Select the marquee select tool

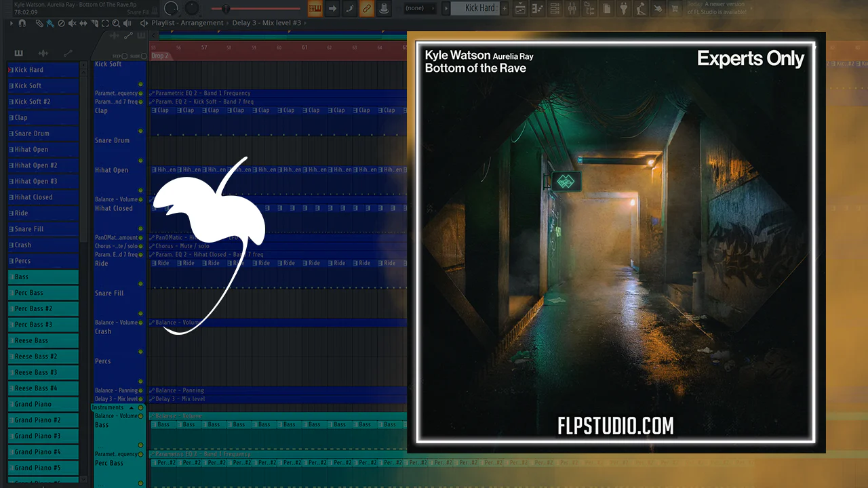pyautogui.click(x=104, y=23)
